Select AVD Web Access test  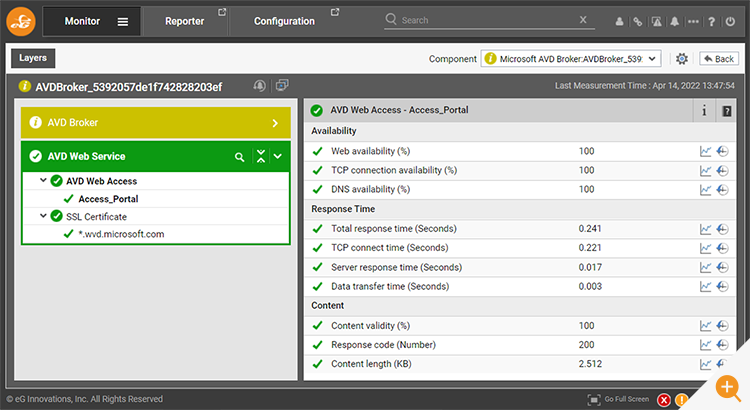101,181
